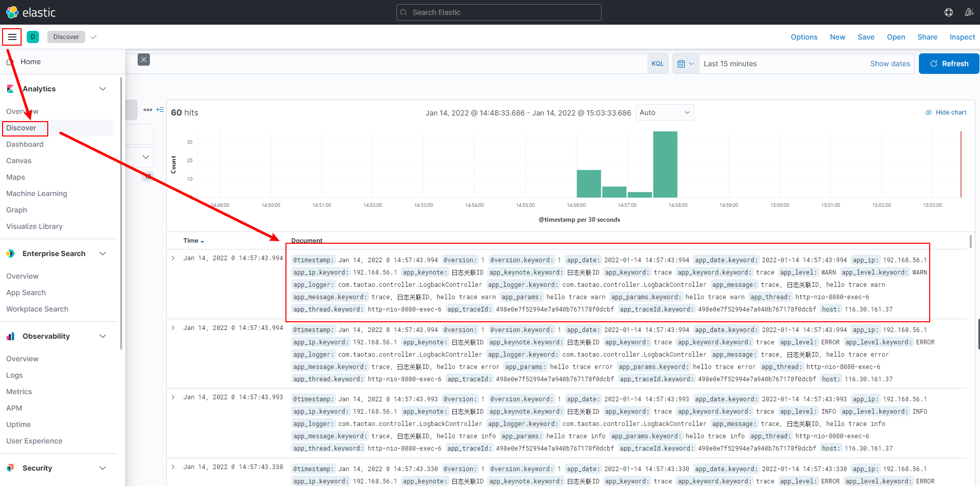The height and width of the screenshot is (486, 980).
Task: Open Visualize Library in sidebar
Action: [34, 226]
